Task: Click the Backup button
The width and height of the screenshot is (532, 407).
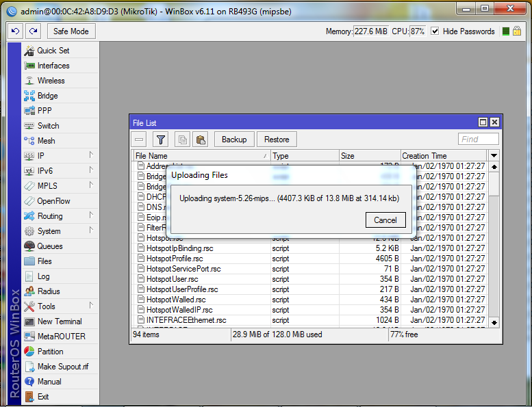Action: click(234, 140)
